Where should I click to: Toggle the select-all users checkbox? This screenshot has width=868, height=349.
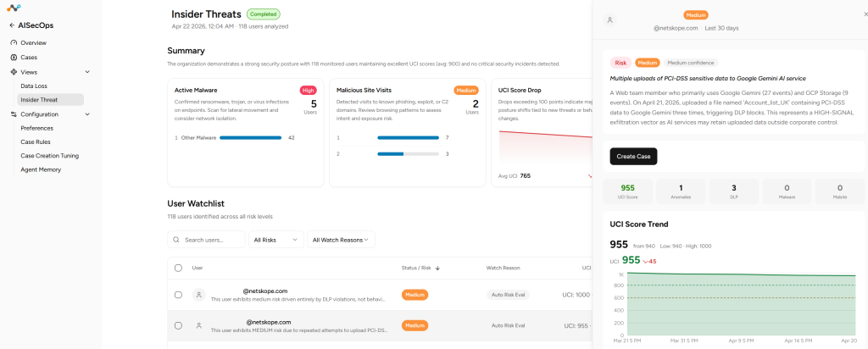pos(178,268)
